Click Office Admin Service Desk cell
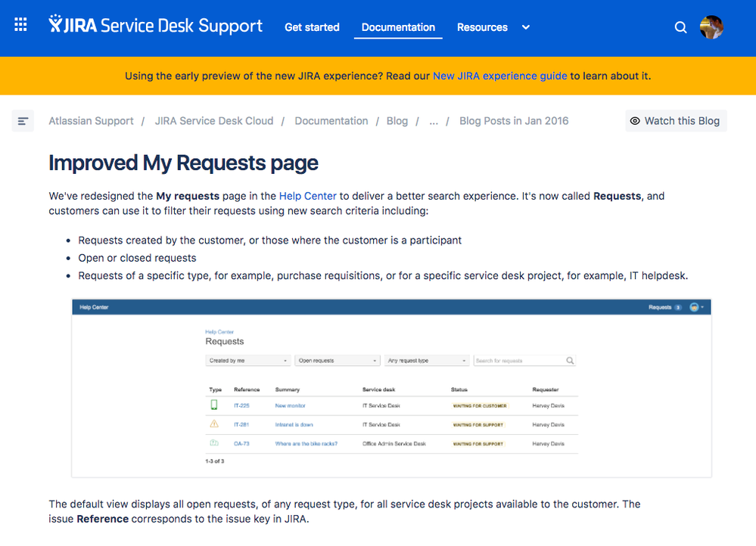The image size is (756, 546). click(394, 444)
